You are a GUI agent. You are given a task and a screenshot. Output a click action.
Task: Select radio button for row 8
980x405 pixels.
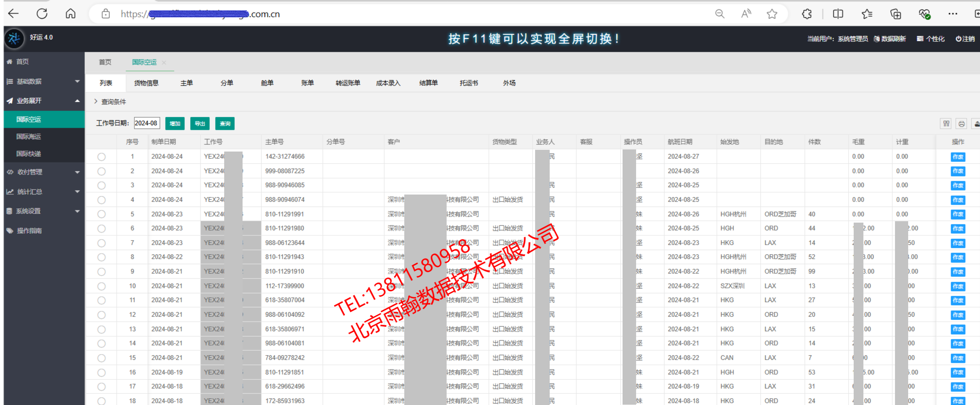(101, 257)
